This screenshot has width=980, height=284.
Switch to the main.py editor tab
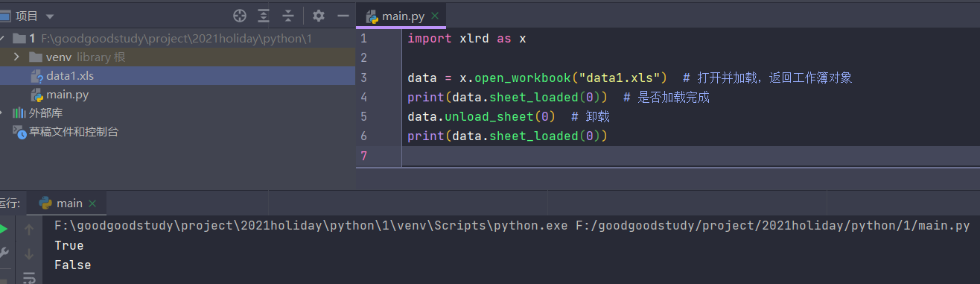(401, 16)
